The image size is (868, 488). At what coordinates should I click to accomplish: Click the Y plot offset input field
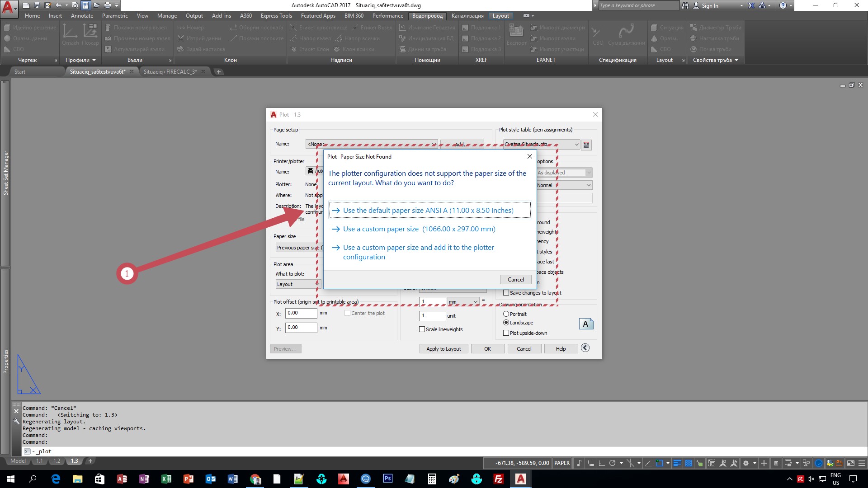coord(301,328)
